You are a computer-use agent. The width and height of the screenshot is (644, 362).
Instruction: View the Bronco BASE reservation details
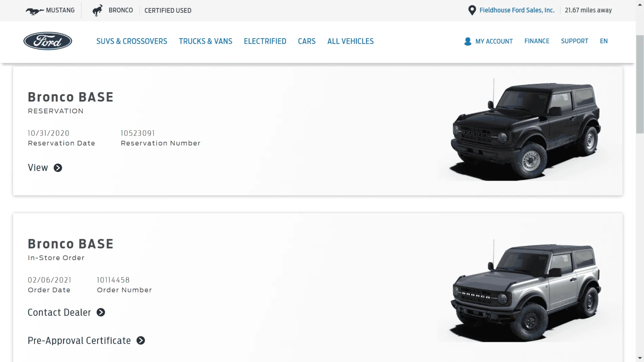(38, 168)
